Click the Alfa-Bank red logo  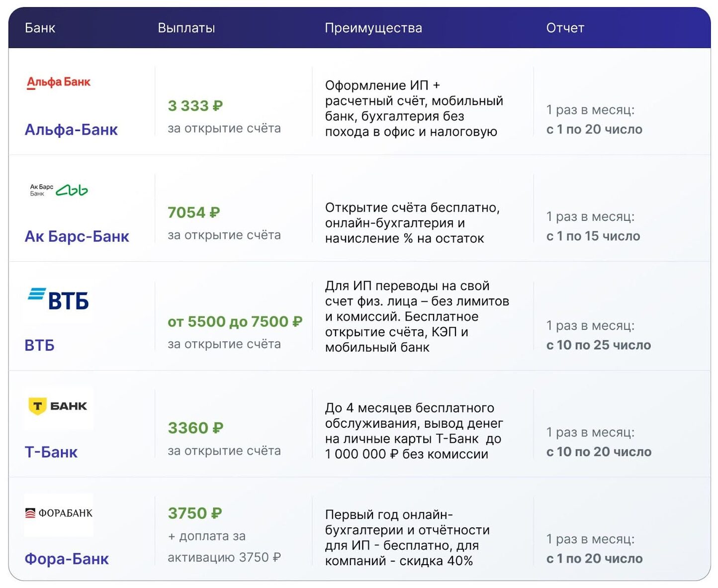(59, 82)
